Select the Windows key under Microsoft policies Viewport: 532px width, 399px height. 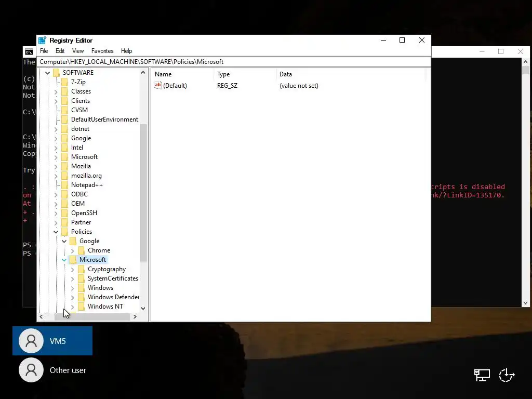tap(100, 288)
